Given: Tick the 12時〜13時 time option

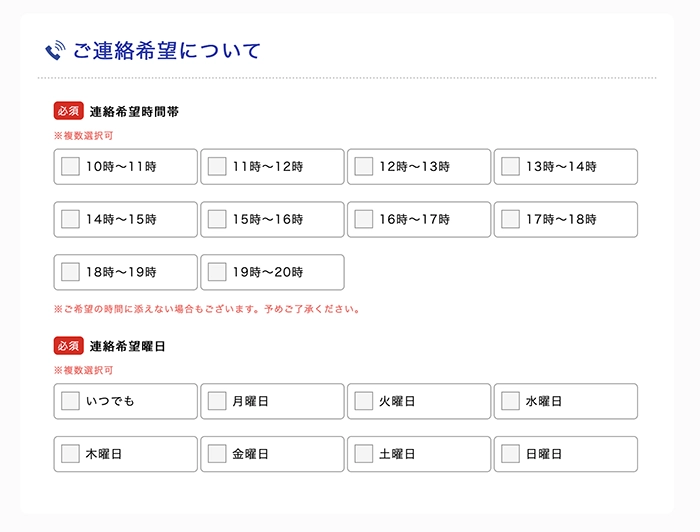Looking at the screenshot, I should point(363,166).
